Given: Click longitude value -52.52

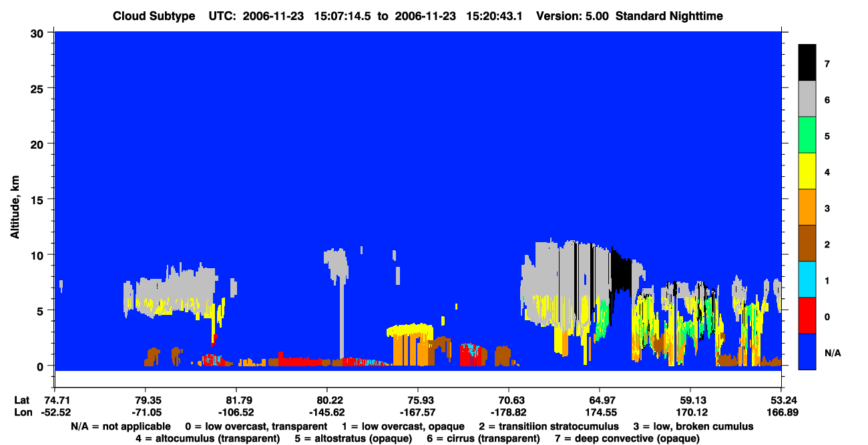Looking at the screenshot, I should click(56, 412).
